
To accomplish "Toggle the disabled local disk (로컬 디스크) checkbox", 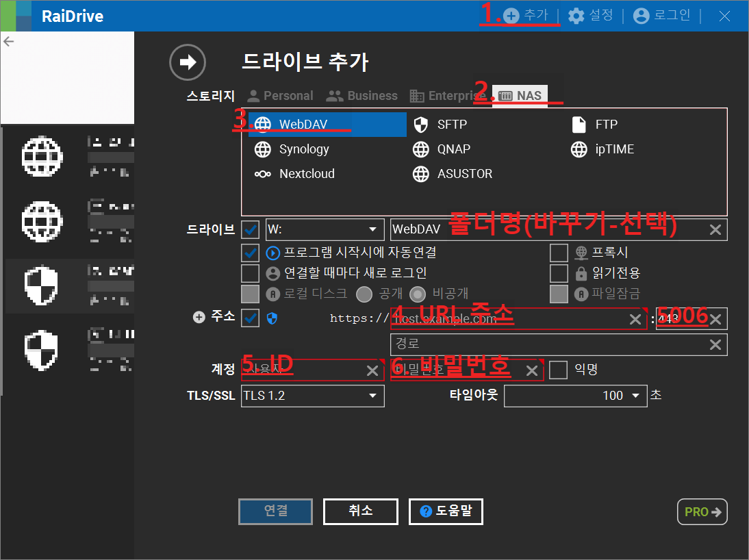I will [x=251, y=294].
